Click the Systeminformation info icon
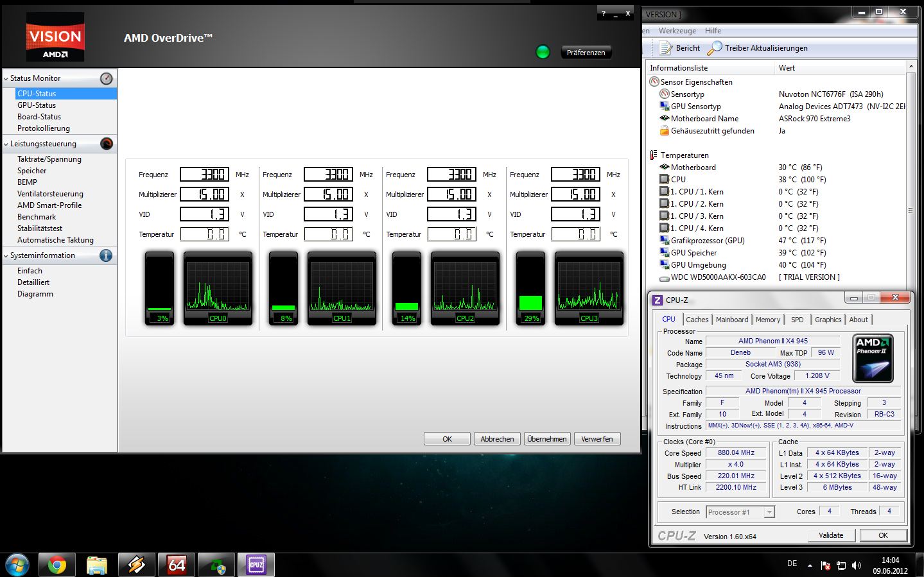The image size is (924, 577). point(107,255)
